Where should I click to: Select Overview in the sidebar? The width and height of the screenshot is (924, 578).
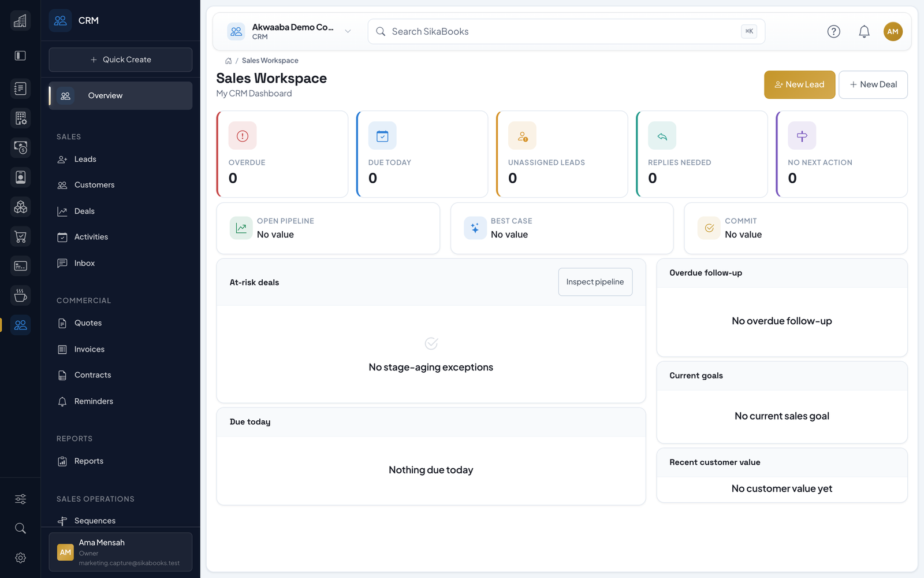121,95
